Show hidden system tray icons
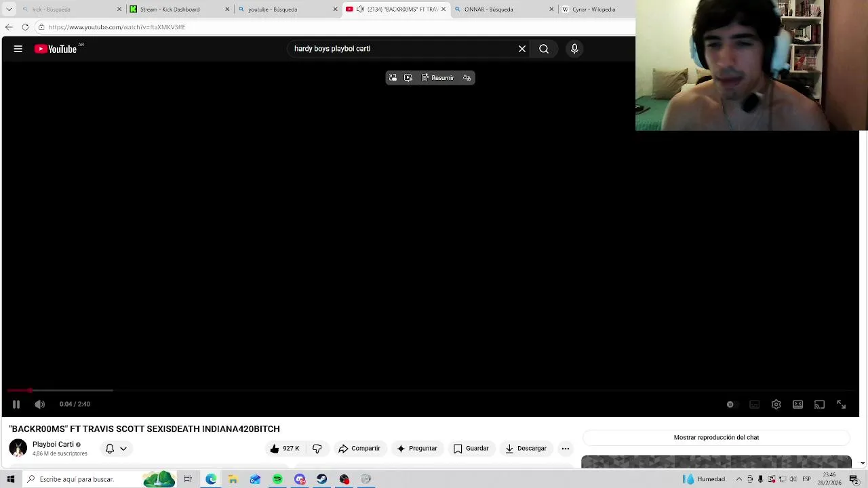Image resolution: width=868 pixels, height=488 pixels. pos(739,479)
